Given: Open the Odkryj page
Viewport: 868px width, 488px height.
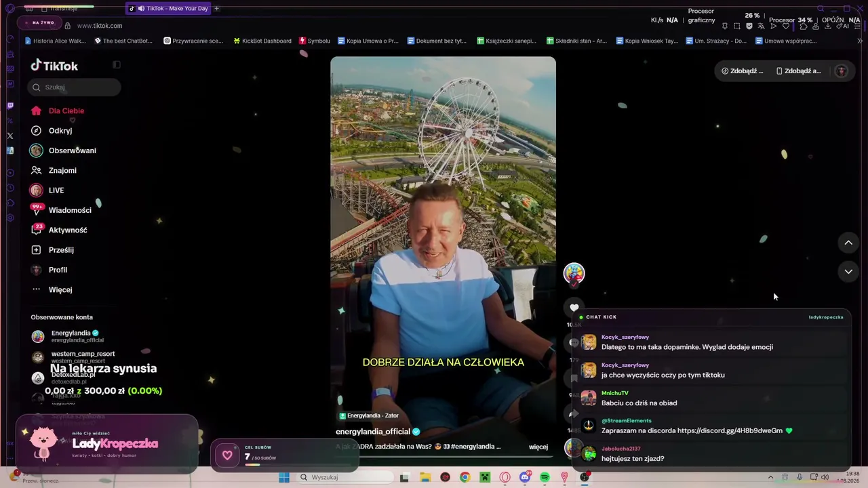Looking at the screenshot, I should pos(52,131).
